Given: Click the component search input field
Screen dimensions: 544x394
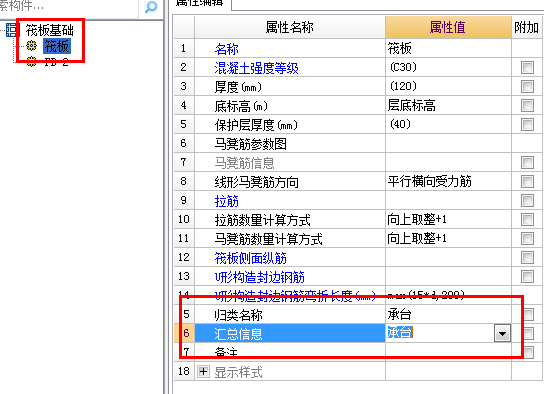Looking at the screenshot, I should [69, 7].
